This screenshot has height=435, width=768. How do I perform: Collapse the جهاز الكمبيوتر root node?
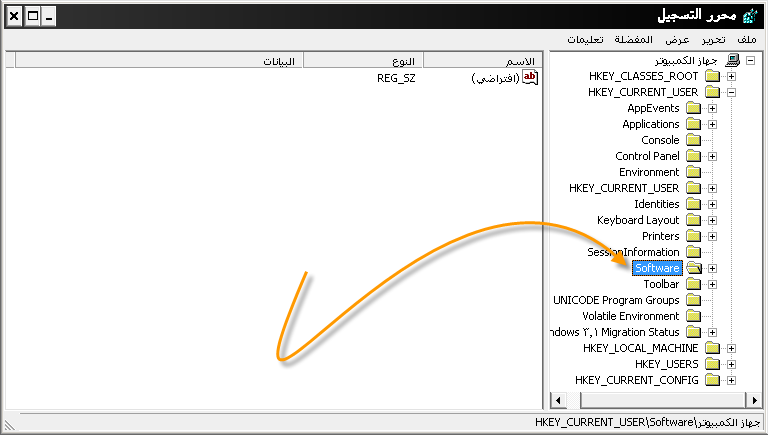[750, 61]
